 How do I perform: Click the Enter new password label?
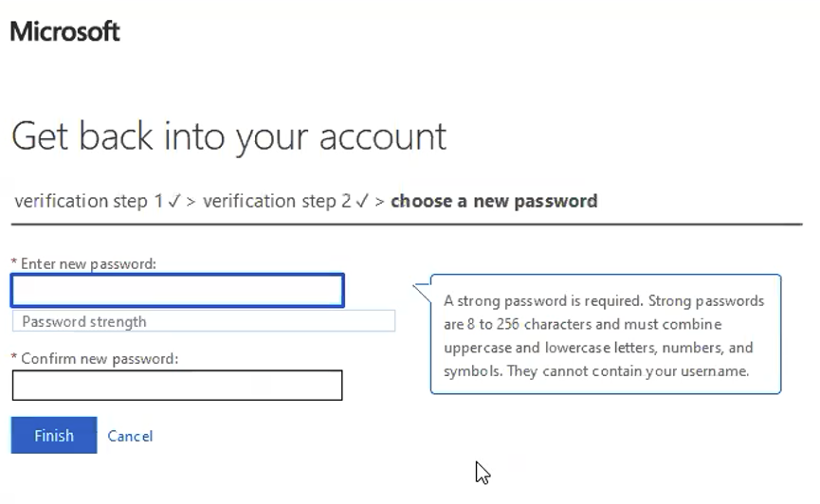click(88, 263)
